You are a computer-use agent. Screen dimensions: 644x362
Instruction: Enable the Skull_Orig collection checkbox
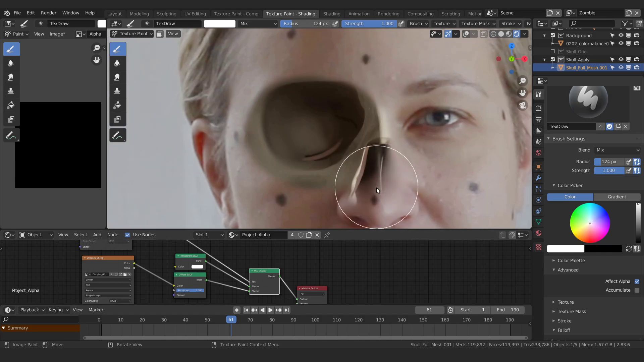pyautogui.click(x=553, y=52)
